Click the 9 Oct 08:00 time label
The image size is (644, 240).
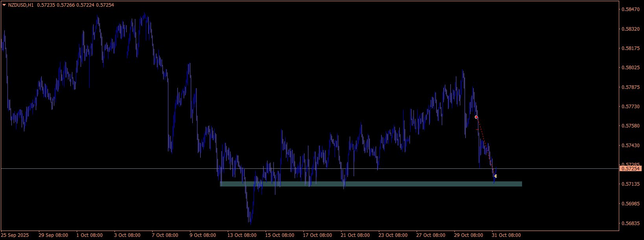pos(203,235)
